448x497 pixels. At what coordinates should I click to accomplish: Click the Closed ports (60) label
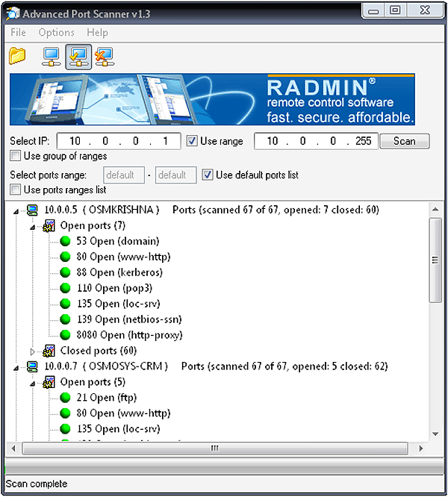tap(99, 351)
